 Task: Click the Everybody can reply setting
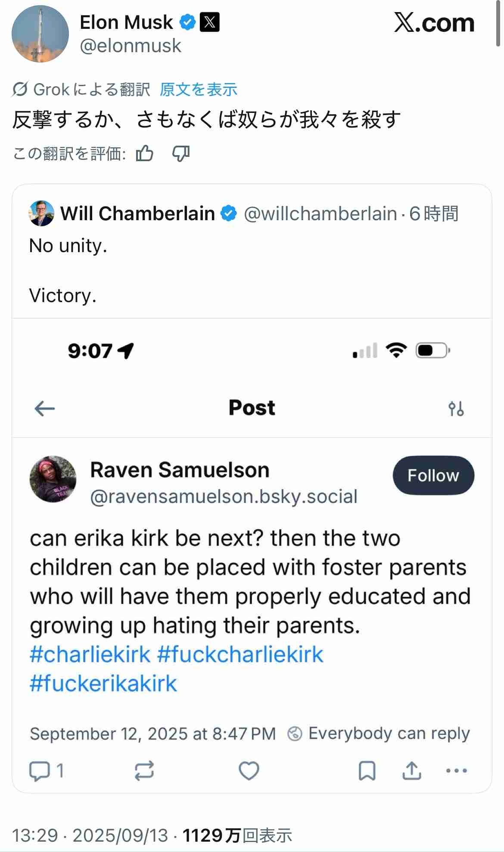coord(379,733)
